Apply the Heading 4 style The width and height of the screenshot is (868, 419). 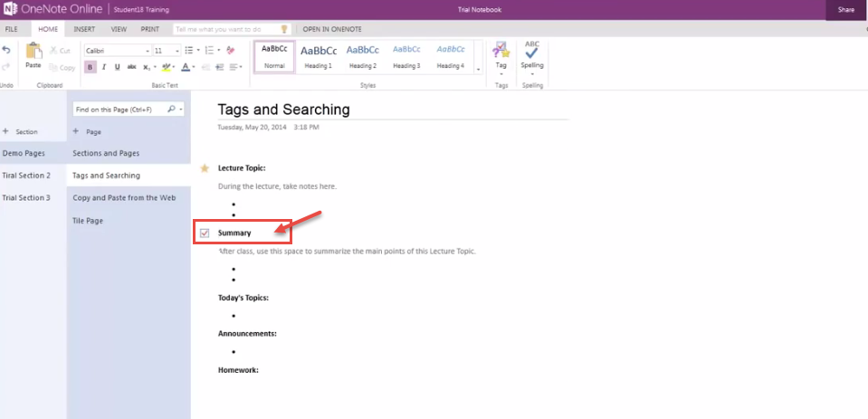pos(451,57)
